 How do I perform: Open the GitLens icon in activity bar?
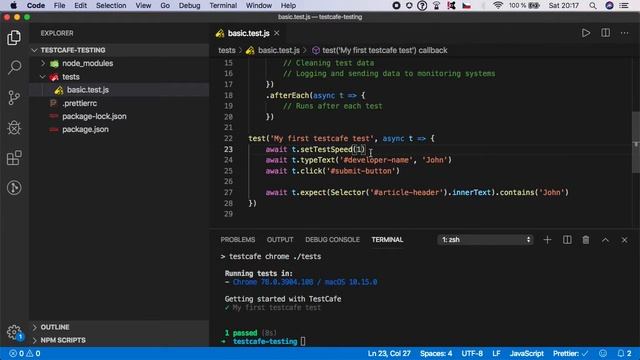(14, 188)
